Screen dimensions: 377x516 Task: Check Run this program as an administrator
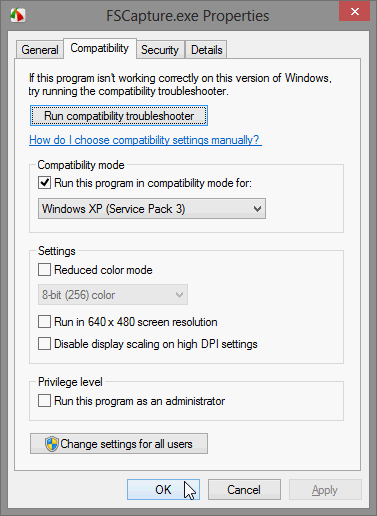44,401
